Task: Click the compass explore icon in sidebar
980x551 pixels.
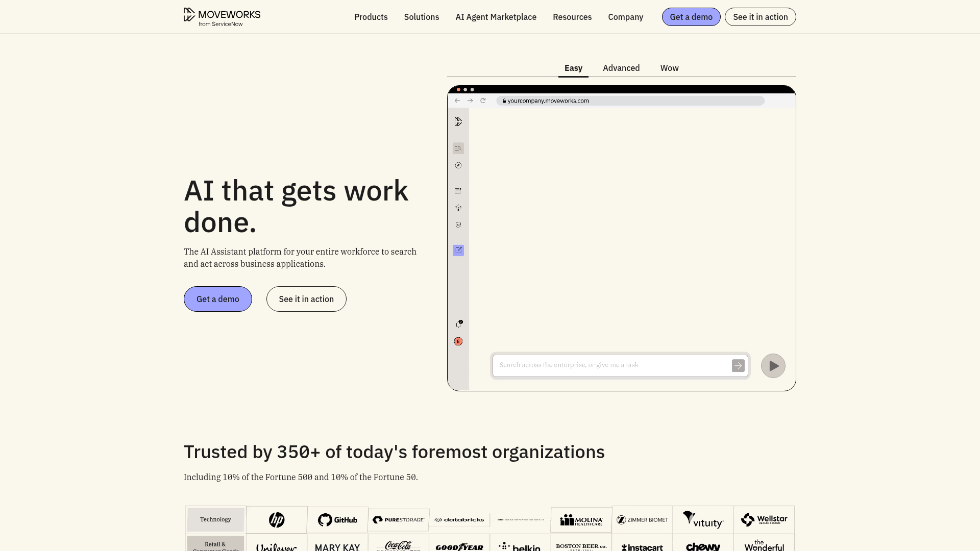Action: coord(458,165)
